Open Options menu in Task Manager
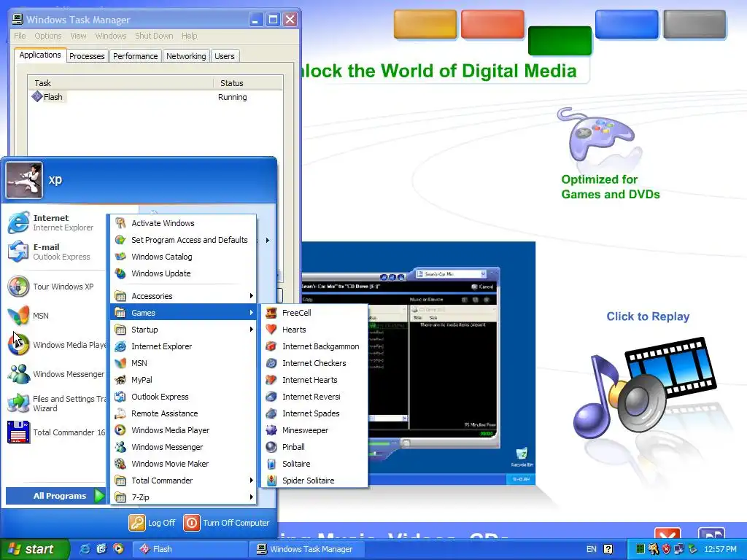 [47, 36]
